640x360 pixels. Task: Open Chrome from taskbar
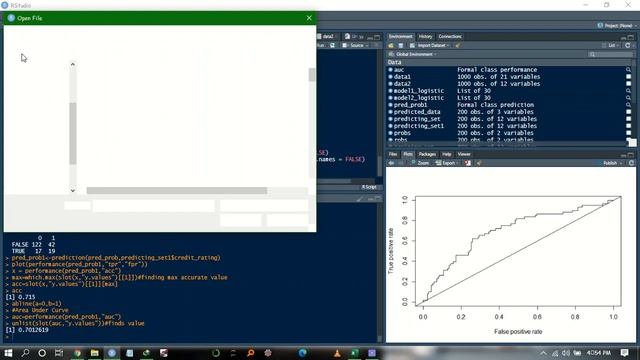click(77, 353)
